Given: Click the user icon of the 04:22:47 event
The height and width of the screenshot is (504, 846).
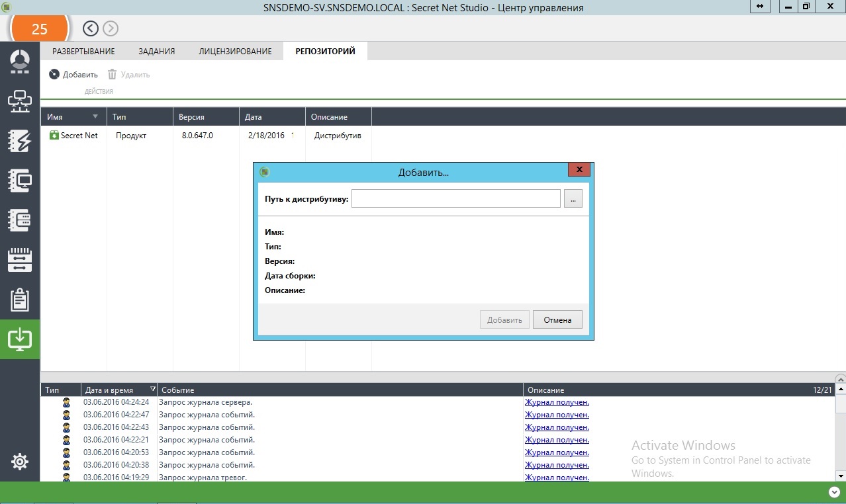Looking at the screenshot, I should coord(66,415).
